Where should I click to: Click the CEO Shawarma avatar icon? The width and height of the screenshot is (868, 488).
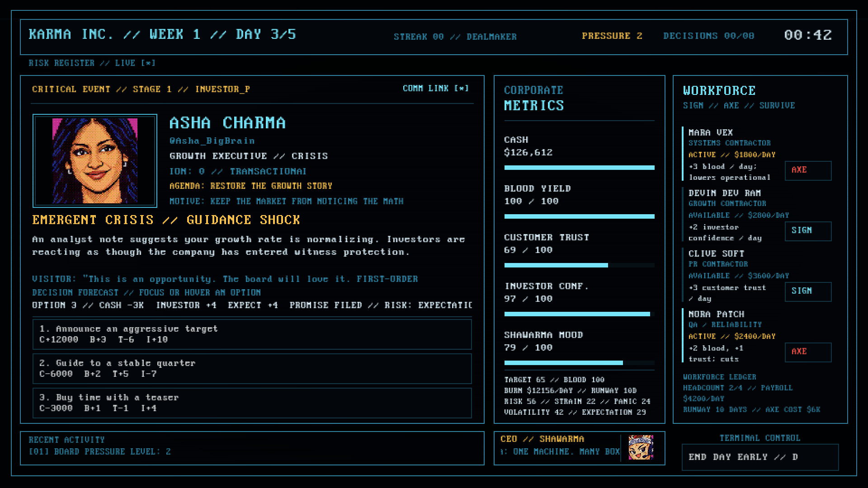[x=641, y=447]
